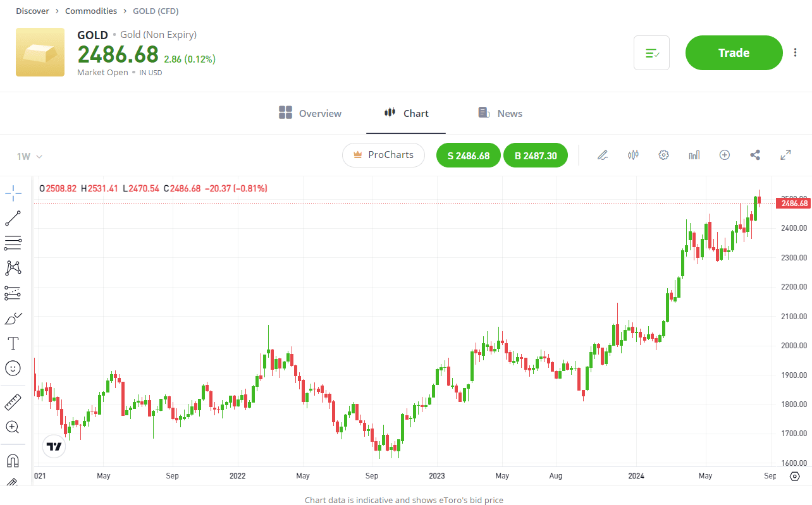Screen dimensions: 812x505
Task: Toggle the magnet snap mode
Action: click(13, 460)
